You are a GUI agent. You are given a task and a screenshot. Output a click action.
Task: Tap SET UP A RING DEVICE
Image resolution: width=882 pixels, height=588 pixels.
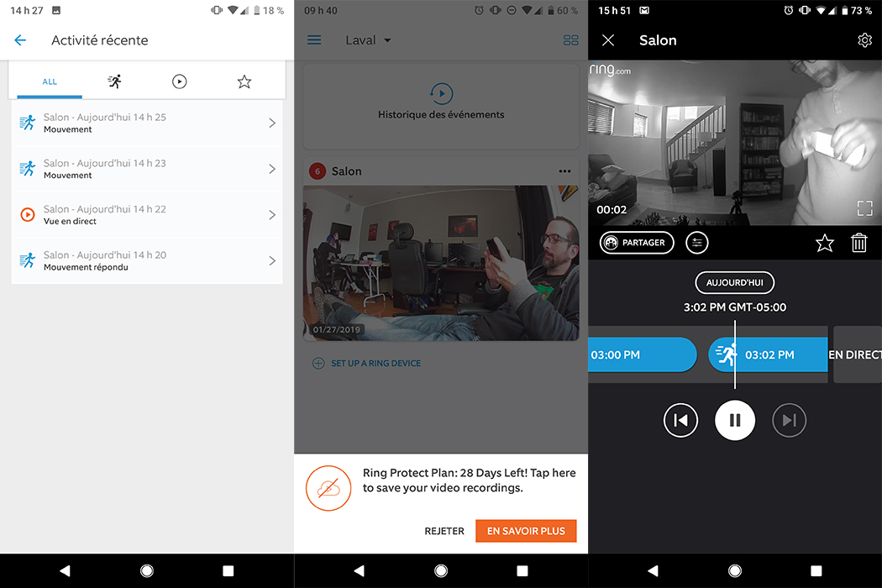(367, 364)
